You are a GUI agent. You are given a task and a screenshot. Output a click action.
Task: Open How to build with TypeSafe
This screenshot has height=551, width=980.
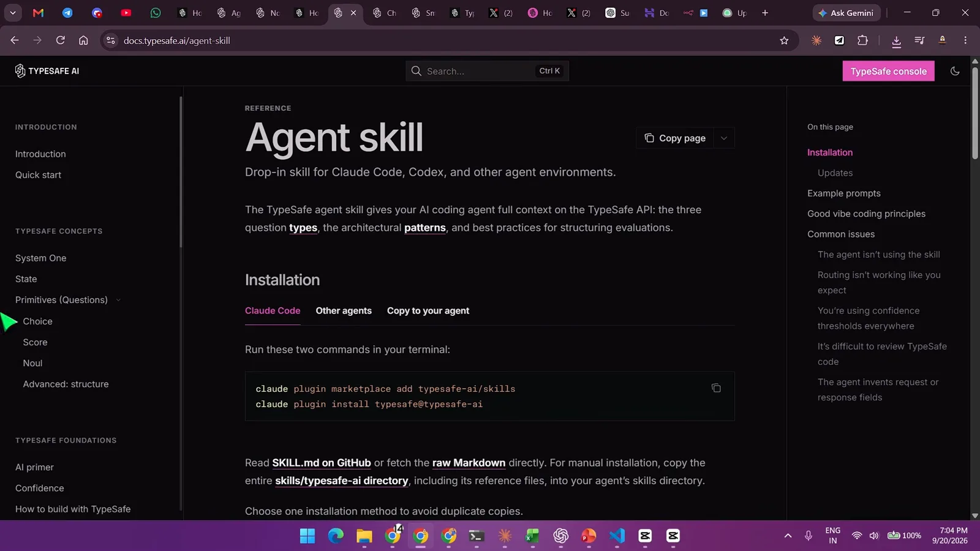[x=73, y=509]
